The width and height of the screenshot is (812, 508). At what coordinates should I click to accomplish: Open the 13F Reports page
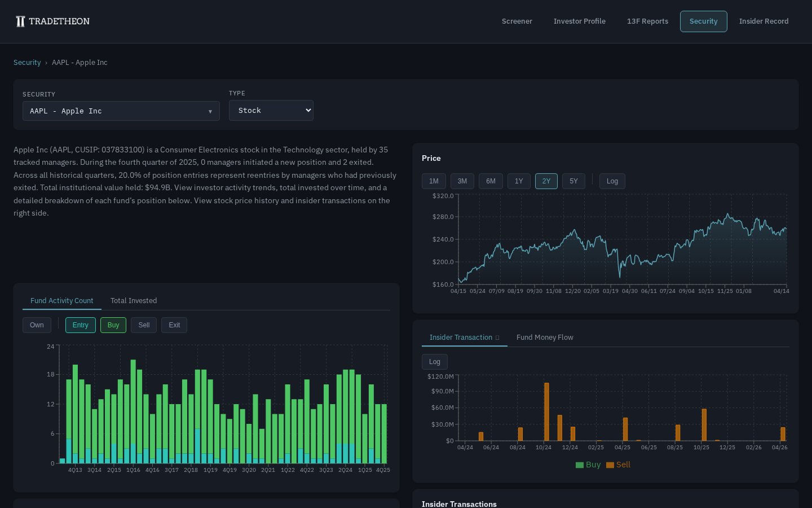pos(647,21)
